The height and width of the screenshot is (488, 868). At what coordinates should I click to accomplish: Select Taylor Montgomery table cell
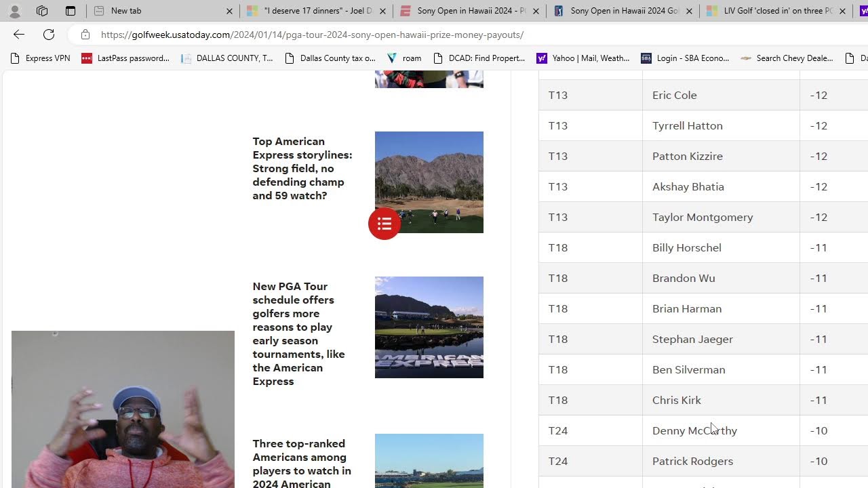click(721, 217)
